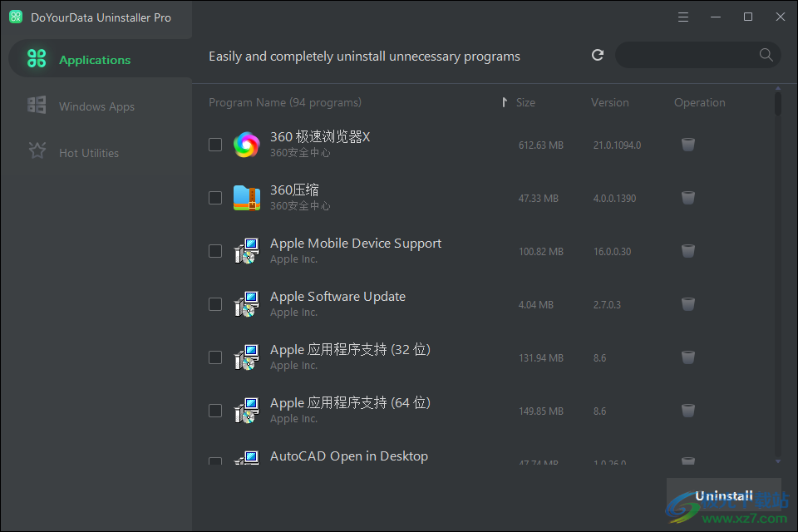Select the 360压缩 program name

point(294,190)
